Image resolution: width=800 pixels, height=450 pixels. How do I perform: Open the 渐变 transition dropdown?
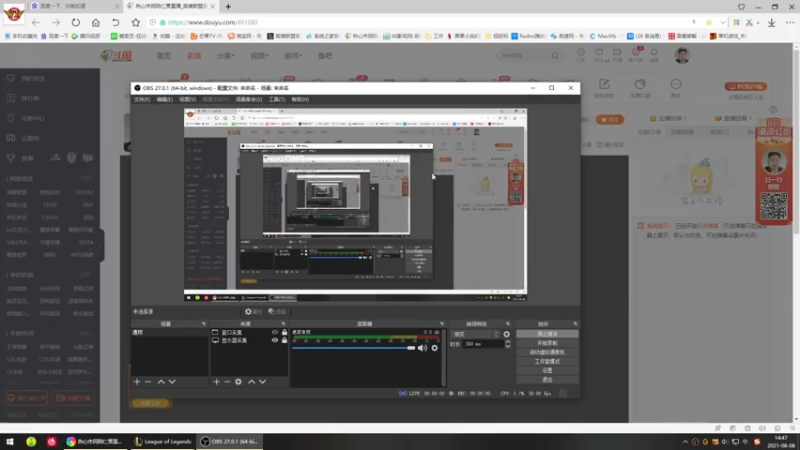coord(475,334)
